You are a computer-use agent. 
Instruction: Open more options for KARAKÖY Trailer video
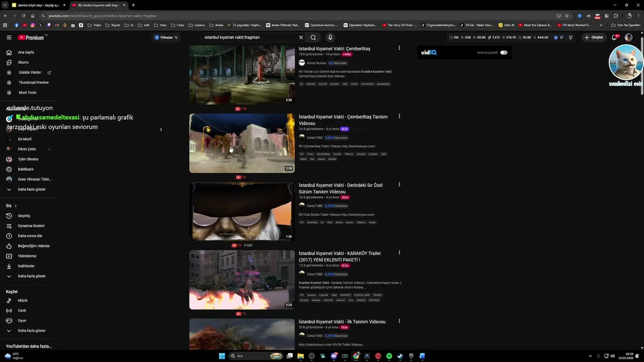coord(399,252)
